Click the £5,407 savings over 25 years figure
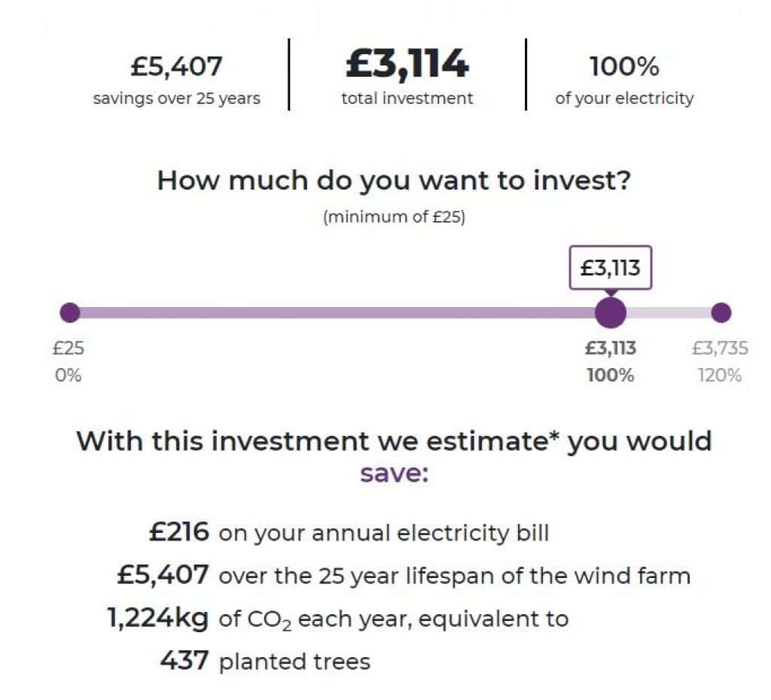The height and width of the screenshot is (700, 771). [176, 66]
